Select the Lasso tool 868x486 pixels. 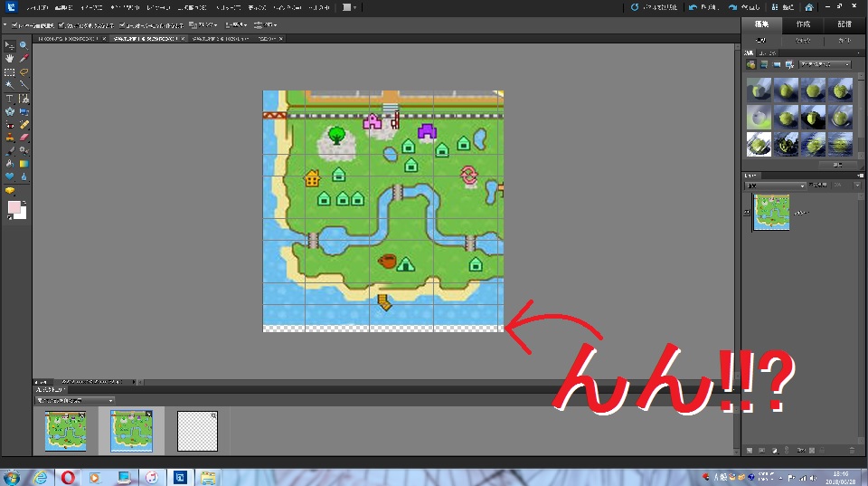pyautogui.click(x=24, y=72)
